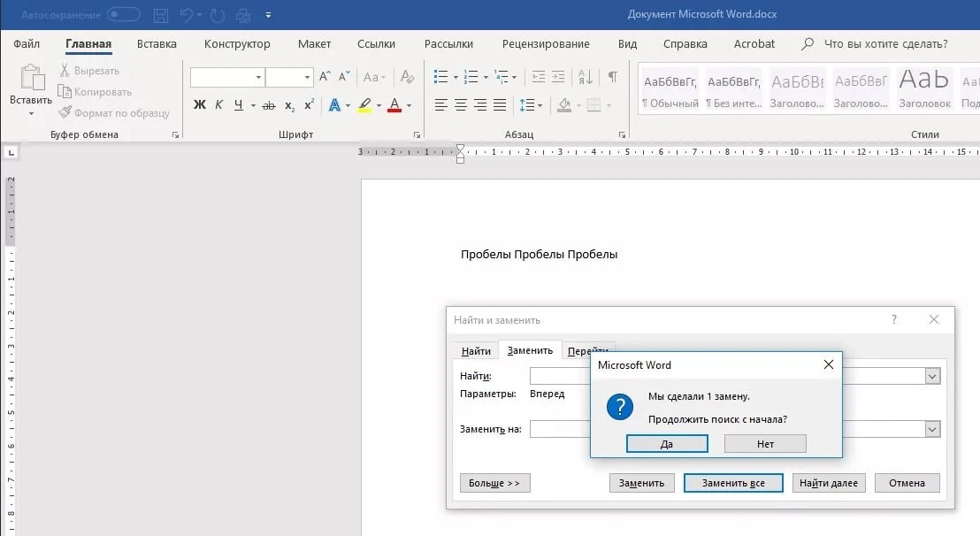Open the Справка ribbon tab
The height and width of the screenshot is (536, 980).
pyautogui.click(x=685, y=43)
